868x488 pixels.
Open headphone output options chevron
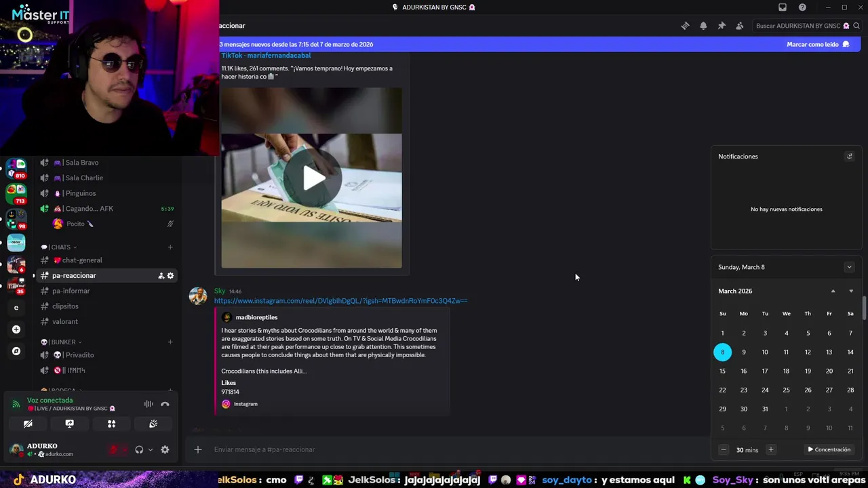pyautogui.click(x=151, y=449)
